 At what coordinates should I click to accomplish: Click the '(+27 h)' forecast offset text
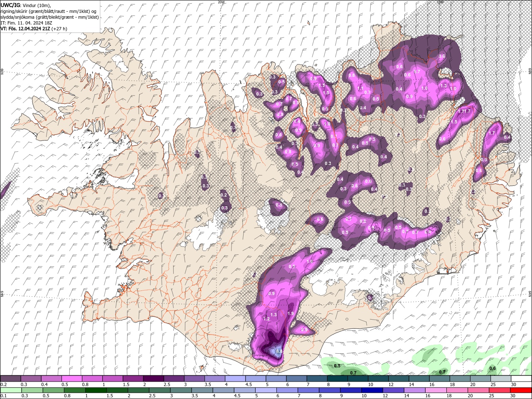click(x=59, y=29)
